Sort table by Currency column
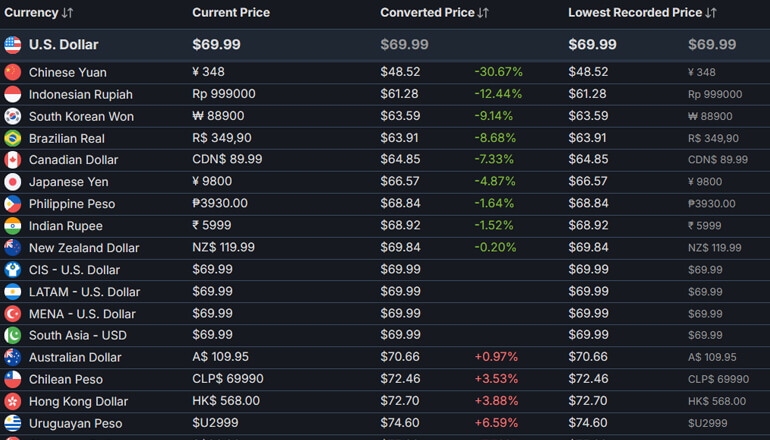 pos(38,13)
